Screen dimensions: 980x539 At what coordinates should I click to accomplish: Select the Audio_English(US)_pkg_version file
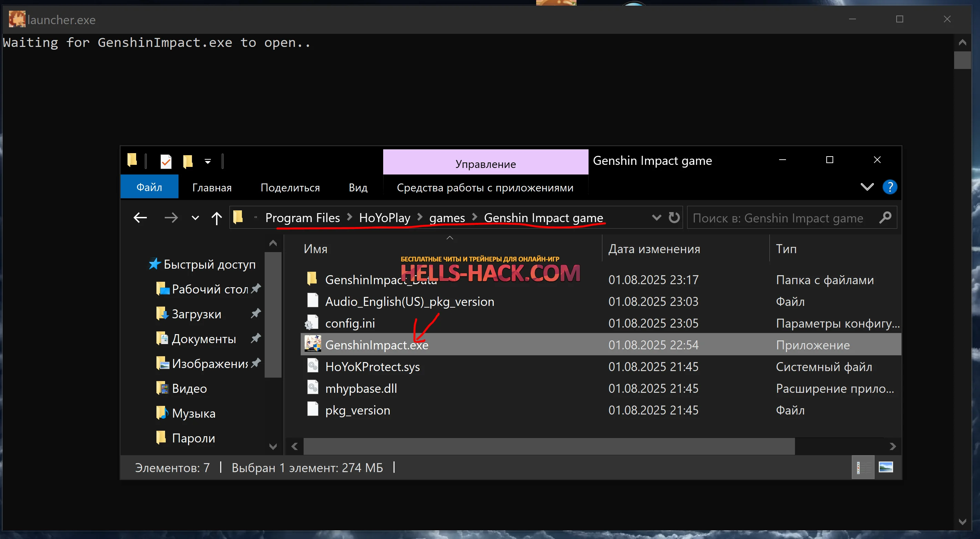[409, 301]
